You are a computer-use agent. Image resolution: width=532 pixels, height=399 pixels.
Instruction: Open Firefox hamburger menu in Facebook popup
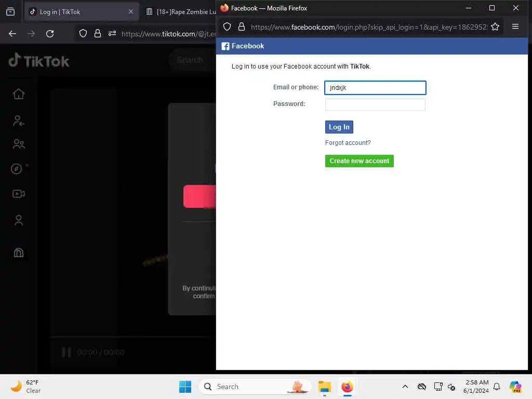(515, 26)
